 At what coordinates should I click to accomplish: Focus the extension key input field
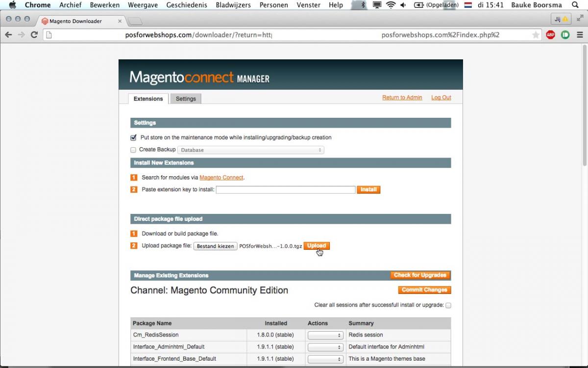pos(286,189)
